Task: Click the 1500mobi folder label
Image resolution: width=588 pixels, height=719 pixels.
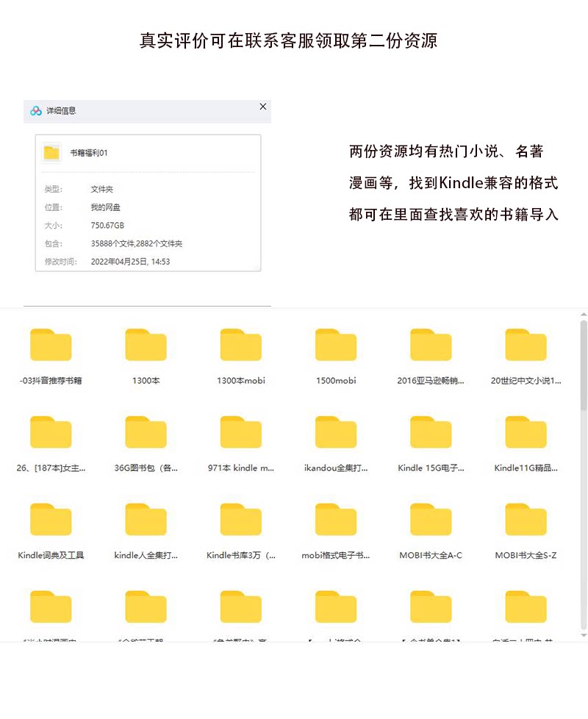Action: [x=336, y=381]
